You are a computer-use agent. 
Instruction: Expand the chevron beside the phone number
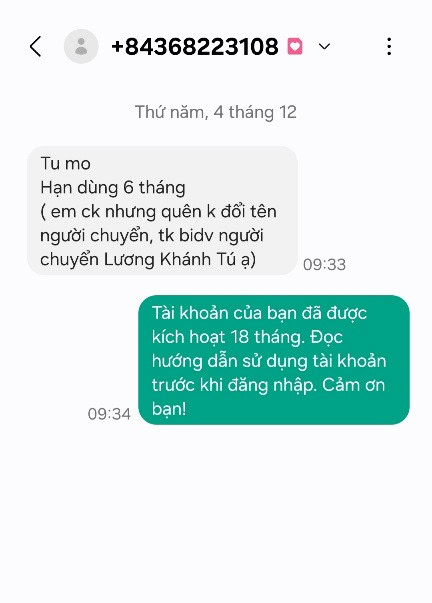(x=324, y=47)
